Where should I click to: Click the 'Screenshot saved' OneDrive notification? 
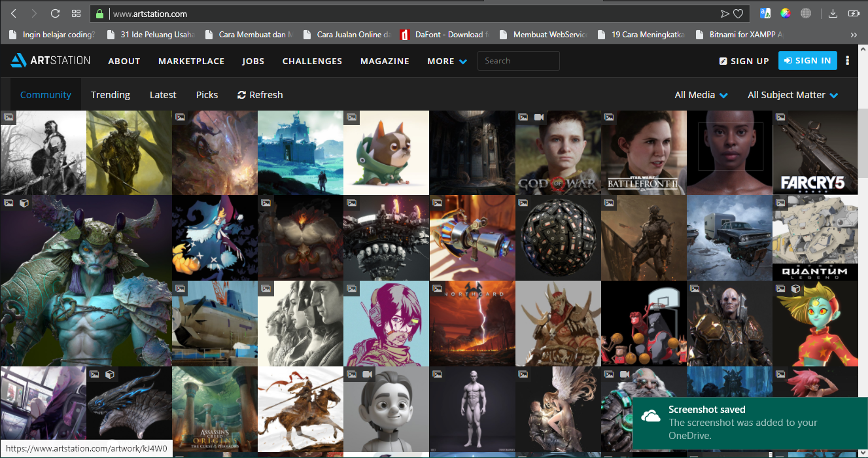750,424
